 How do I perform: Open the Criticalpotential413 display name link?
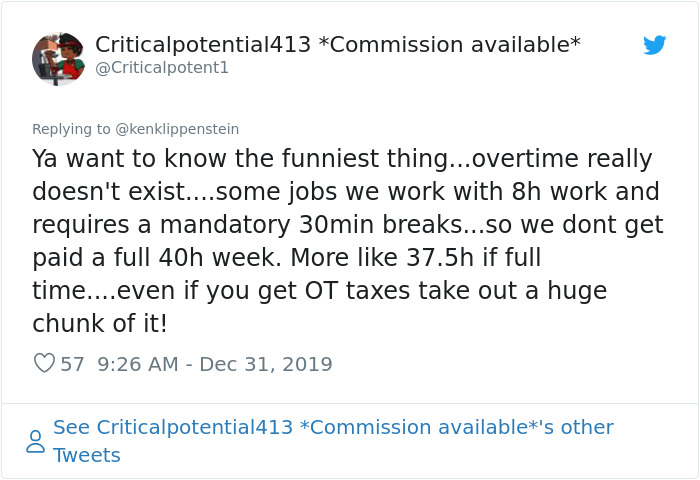click(x=200, y=45)
